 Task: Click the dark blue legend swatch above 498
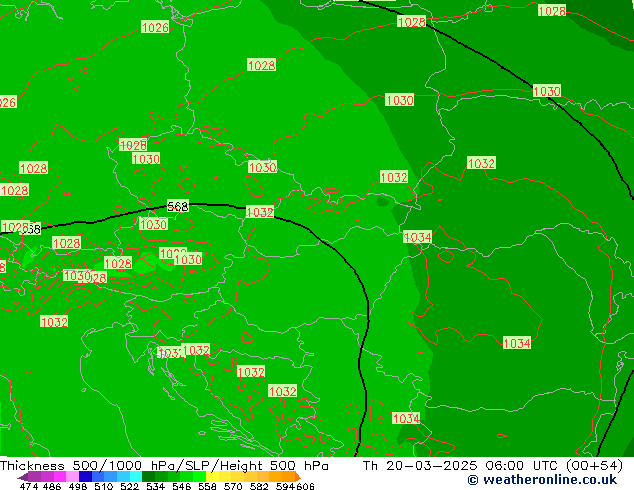click(85, 477)
